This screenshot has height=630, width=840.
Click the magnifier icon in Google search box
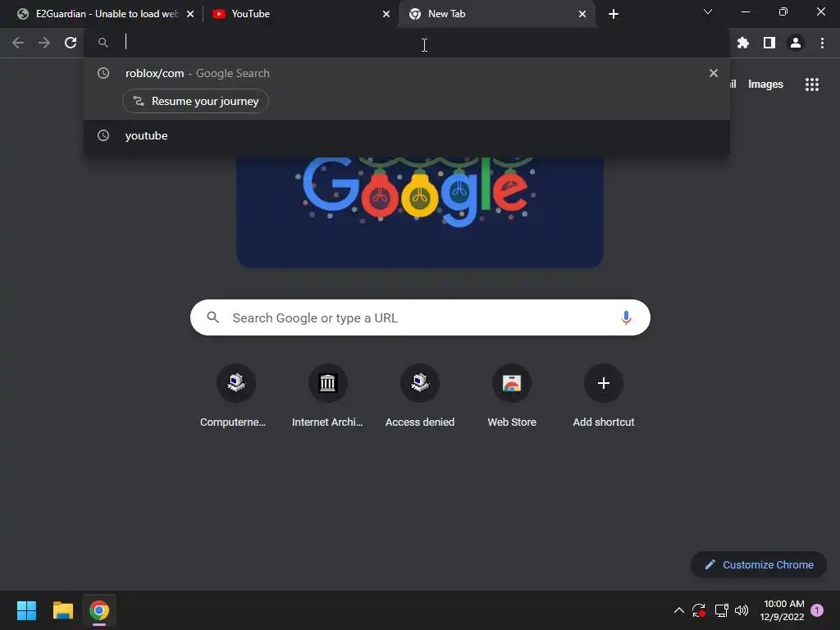[212, 317]
